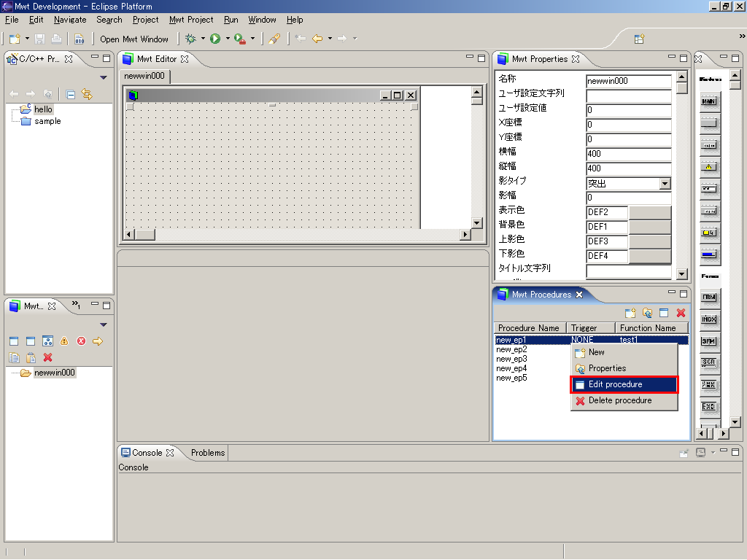Open the External Tools dropdown arrow
Viewport: 747px width, 560px height.
[252, 39]
